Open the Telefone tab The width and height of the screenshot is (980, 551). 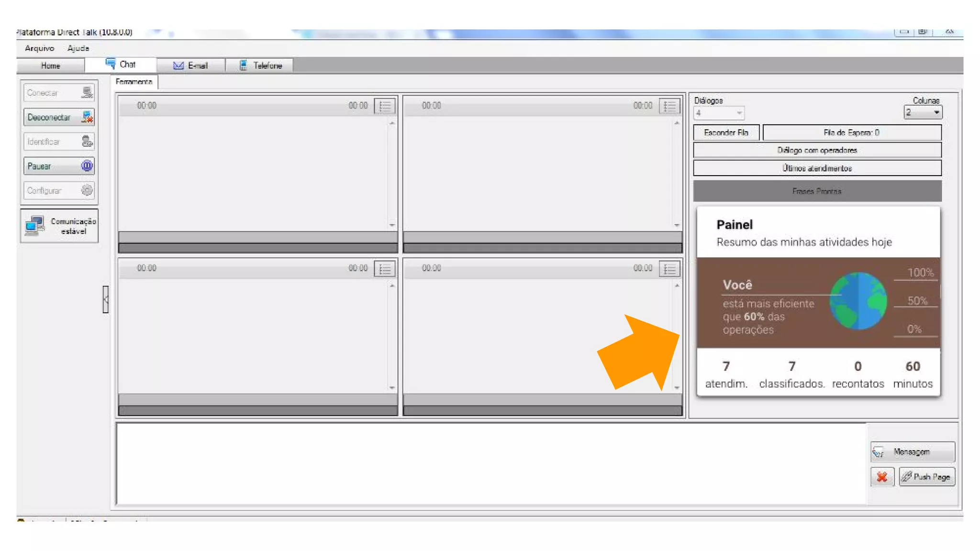click(x=260, y=66)
